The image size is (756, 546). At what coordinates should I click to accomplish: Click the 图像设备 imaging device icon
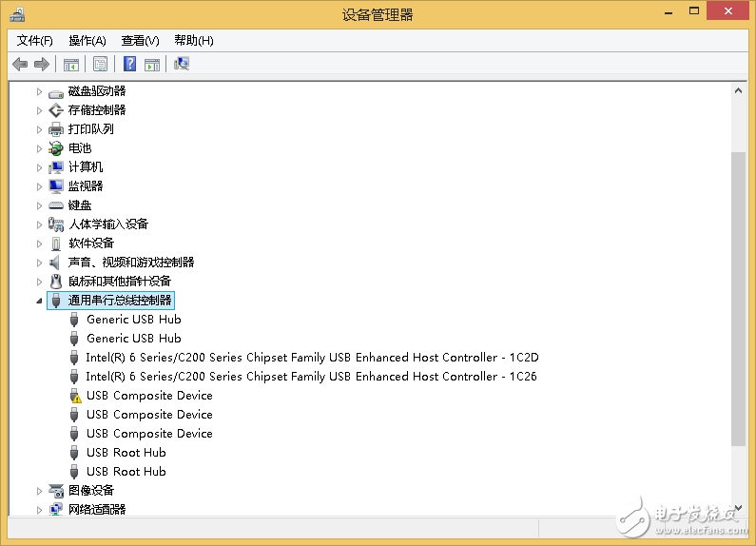56,491
